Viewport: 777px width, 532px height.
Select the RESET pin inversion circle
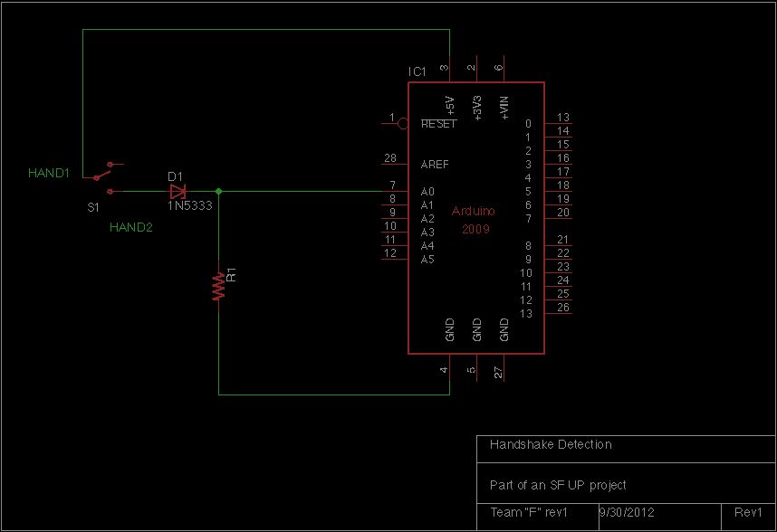403,123
